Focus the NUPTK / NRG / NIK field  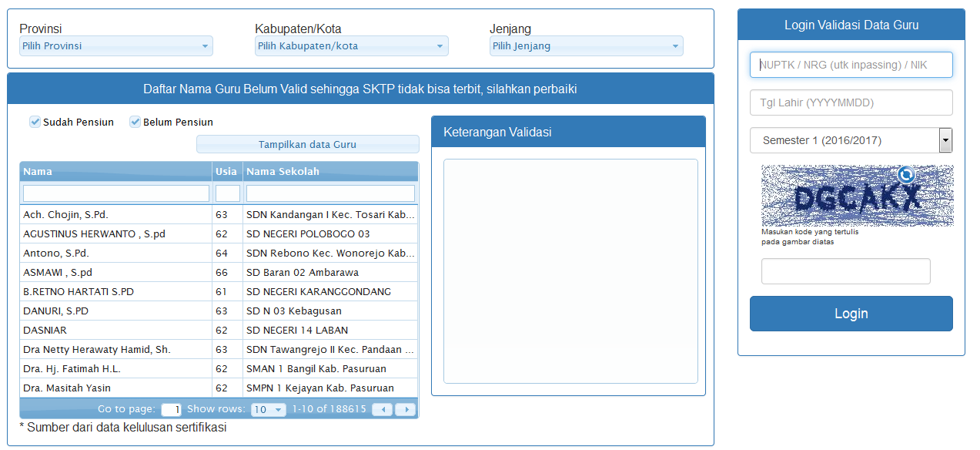[851, 65]
